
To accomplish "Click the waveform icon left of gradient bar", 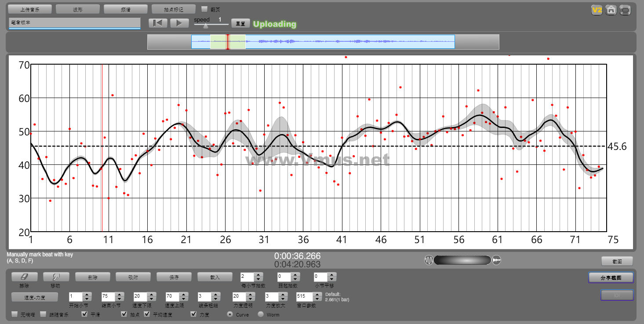I will [x=429, y=260].
